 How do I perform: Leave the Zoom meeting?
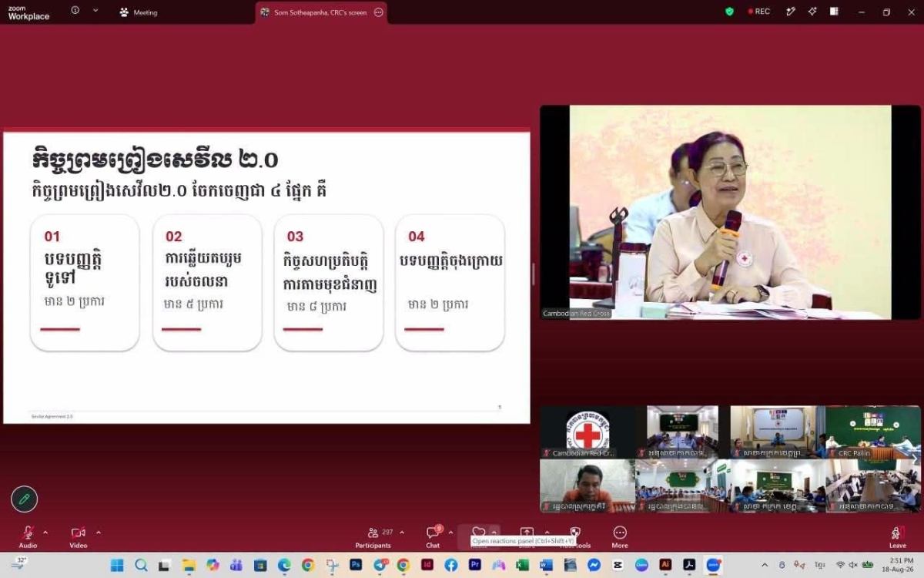click(898, 536)
